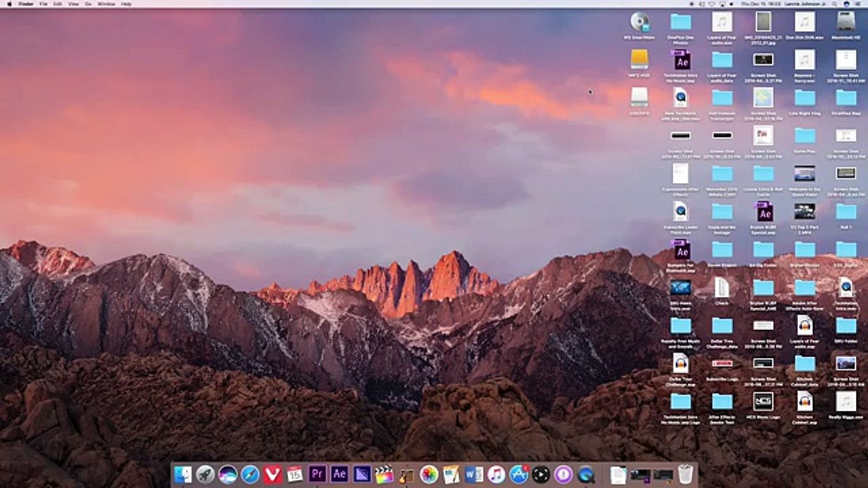The height and width of the screenshot is (488, 868).
Task: Open iTunes from the Dock
Action: 496,474
